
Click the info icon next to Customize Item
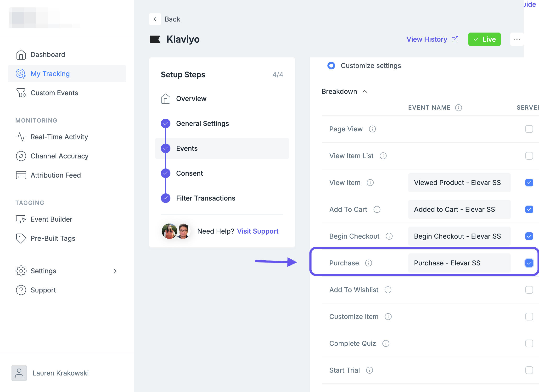(x=388, y=317)
